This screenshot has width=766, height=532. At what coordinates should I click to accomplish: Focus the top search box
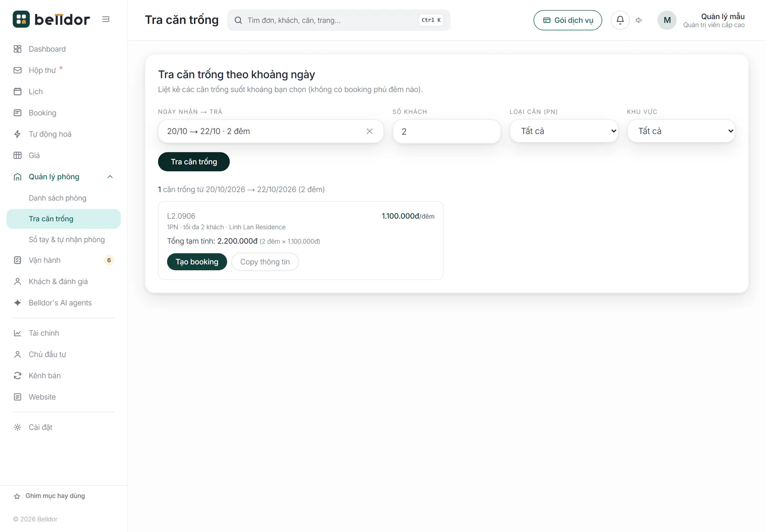click(339, 20)
